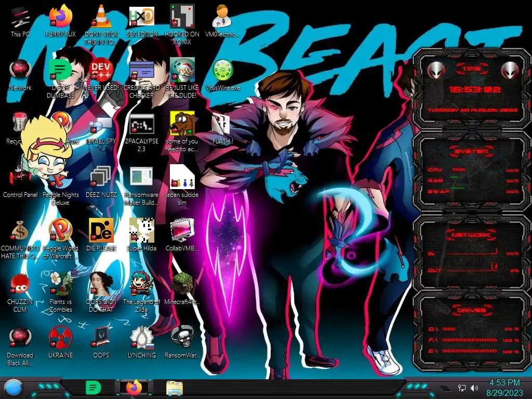Screen dimensions: 532x399
Task: Open the FLASH ! shortcut
Action: (x=222, y=129)
